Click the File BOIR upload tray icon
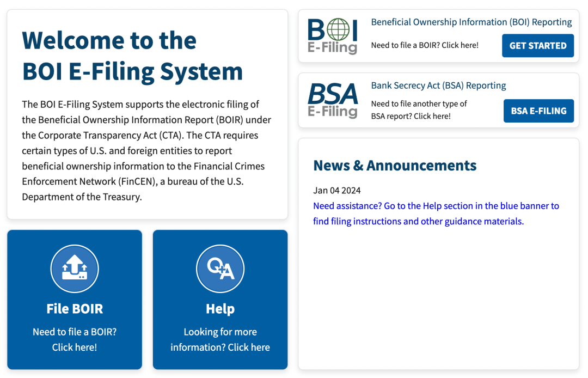This screenshot has width=588, height=378. [x=75, y=269]
